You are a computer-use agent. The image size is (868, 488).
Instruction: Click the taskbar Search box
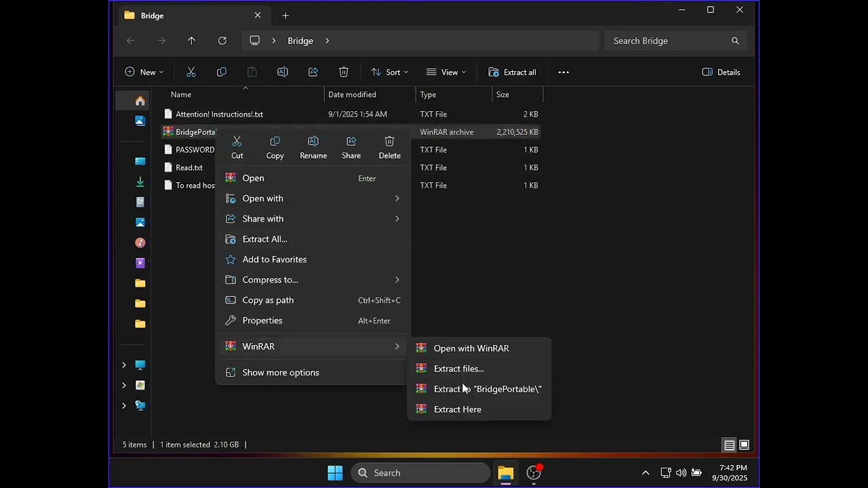point(420,473)
